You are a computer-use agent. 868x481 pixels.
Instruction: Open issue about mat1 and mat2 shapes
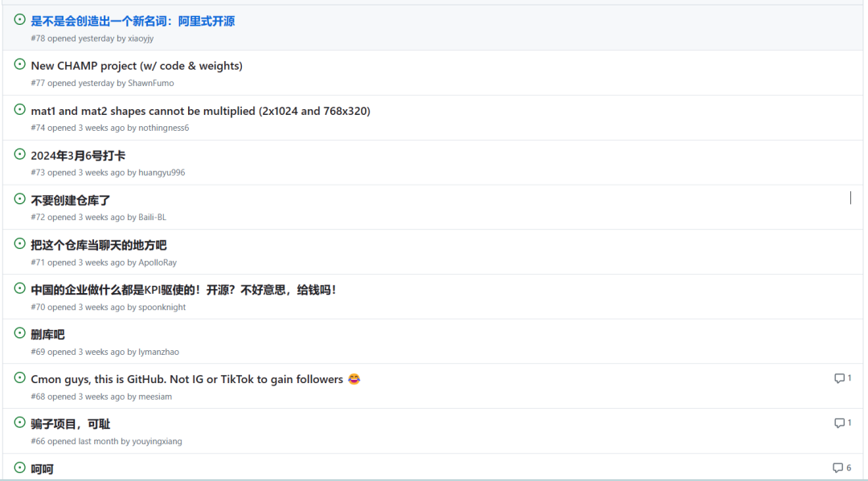(200, 111)
